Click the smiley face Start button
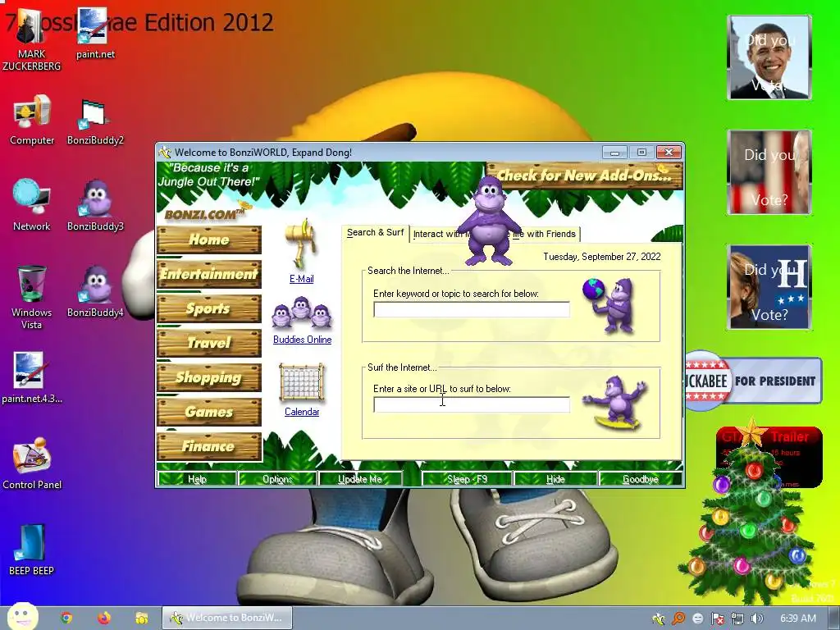 pyautogui.click(x=22, y=617)
